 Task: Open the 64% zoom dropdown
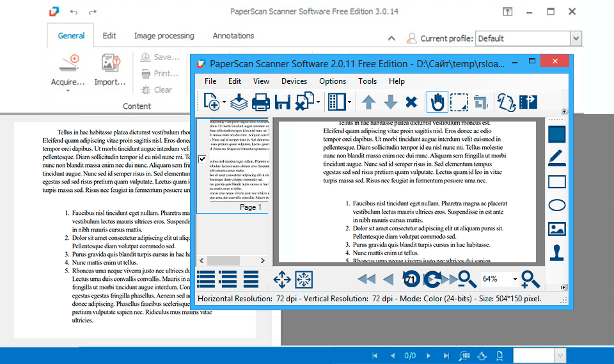[515, 279]
